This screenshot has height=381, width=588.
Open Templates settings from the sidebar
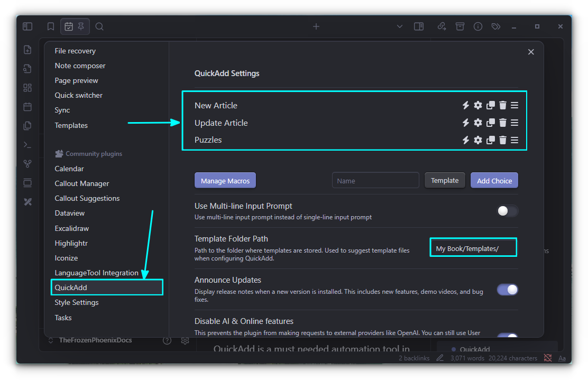[71, 125]
